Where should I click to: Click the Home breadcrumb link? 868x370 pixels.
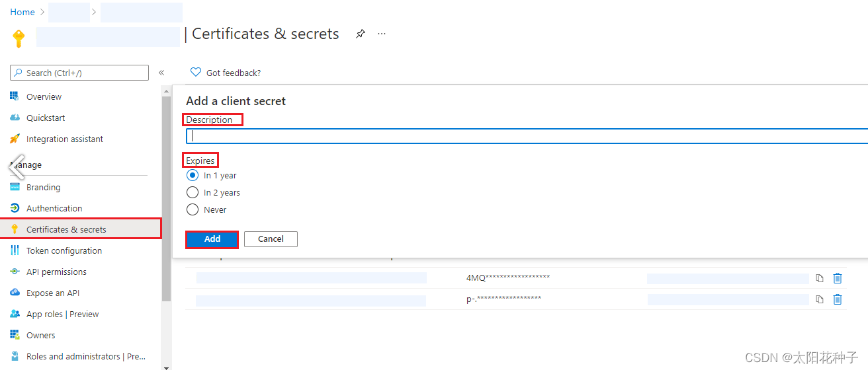click(x=22, y=12)
